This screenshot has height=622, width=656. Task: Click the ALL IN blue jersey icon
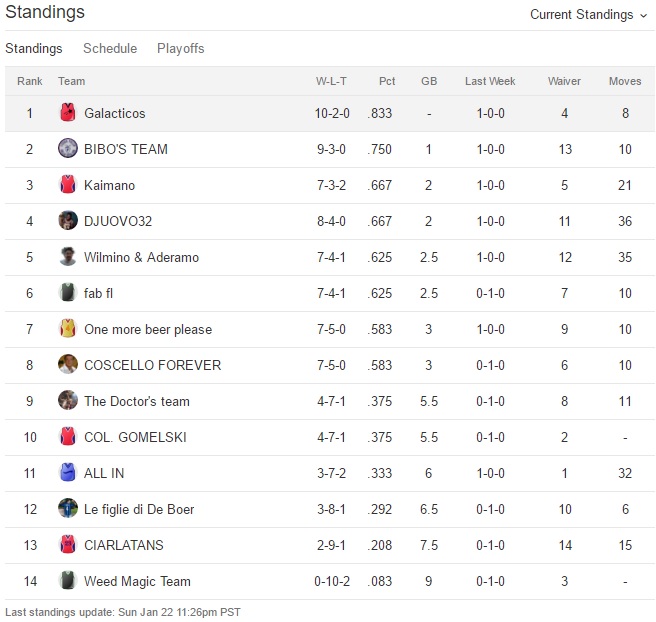click(68, 473)
